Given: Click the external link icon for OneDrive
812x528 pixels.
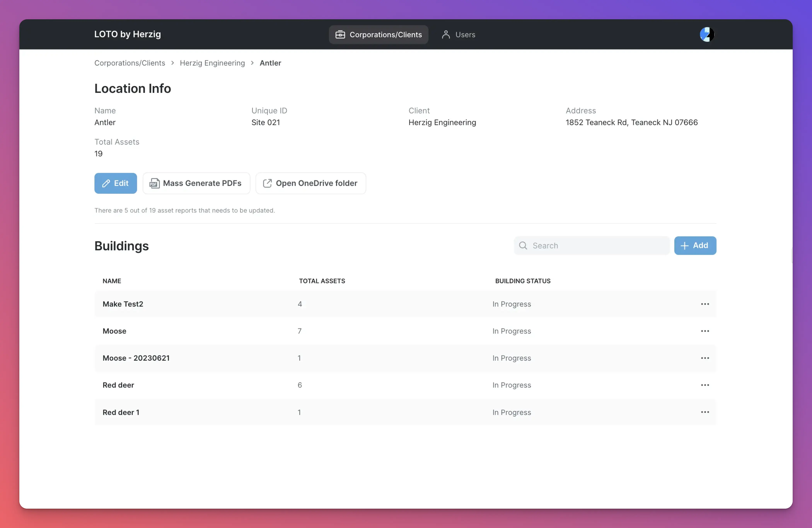Looking at the screenshot, I should tap(267, 183).
